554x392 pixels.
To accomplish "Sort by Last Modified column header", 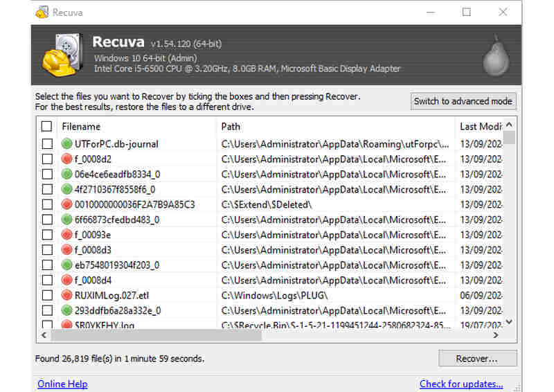I will tap(479, 127).
